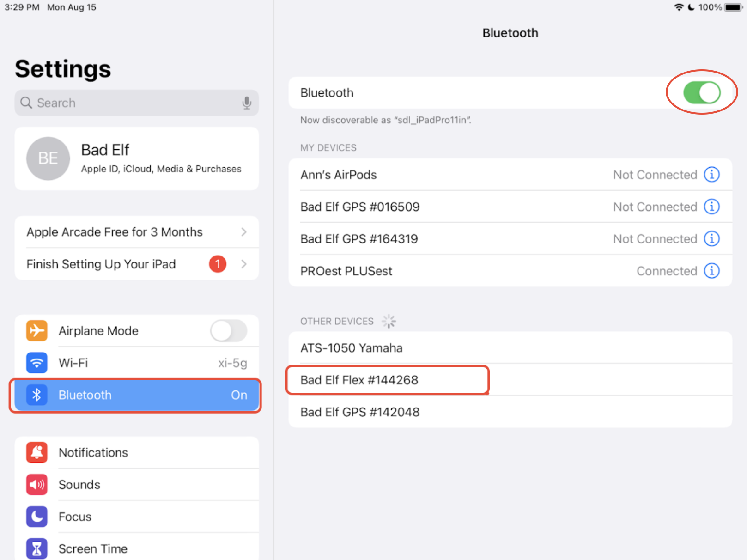Turn off the Bluetooth switch
This screenshot has height=560, width=747.
(x=702, y=92)
